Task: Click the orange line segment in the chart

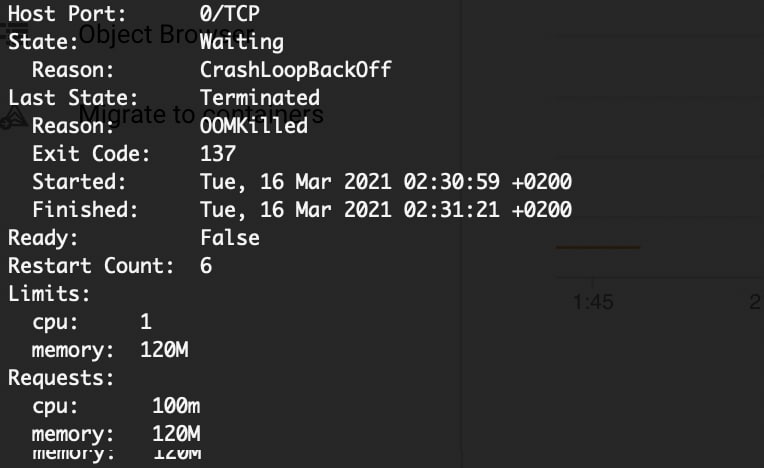Action: click(x=598, y=247)
